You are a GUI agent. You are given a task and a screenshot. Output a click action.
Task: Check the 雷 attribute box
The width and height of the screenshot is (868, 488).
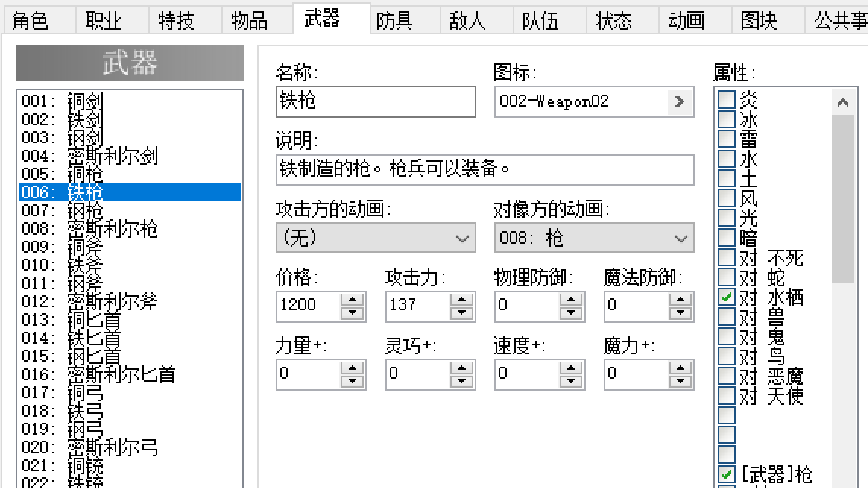(x=726, y=139)
